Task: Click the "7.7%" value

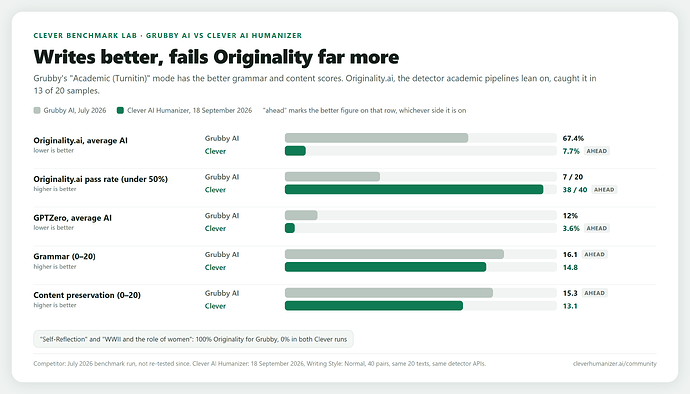Action: 571,151
